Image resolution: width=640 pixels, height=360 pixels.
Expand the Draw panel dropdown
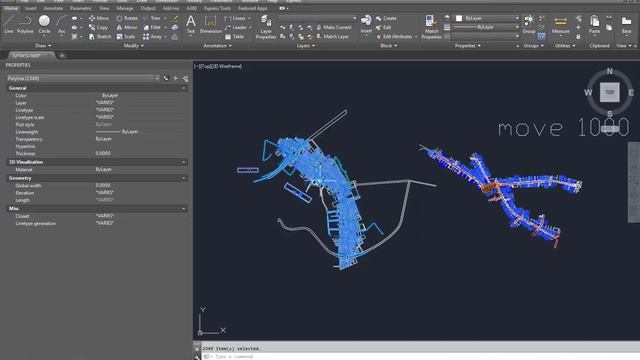coord(43,46)
